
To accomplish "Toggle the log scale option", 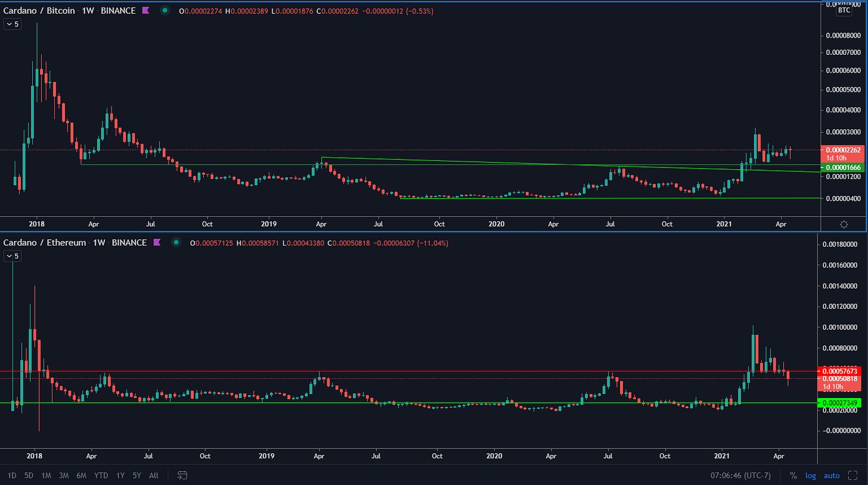I will 811,475.
